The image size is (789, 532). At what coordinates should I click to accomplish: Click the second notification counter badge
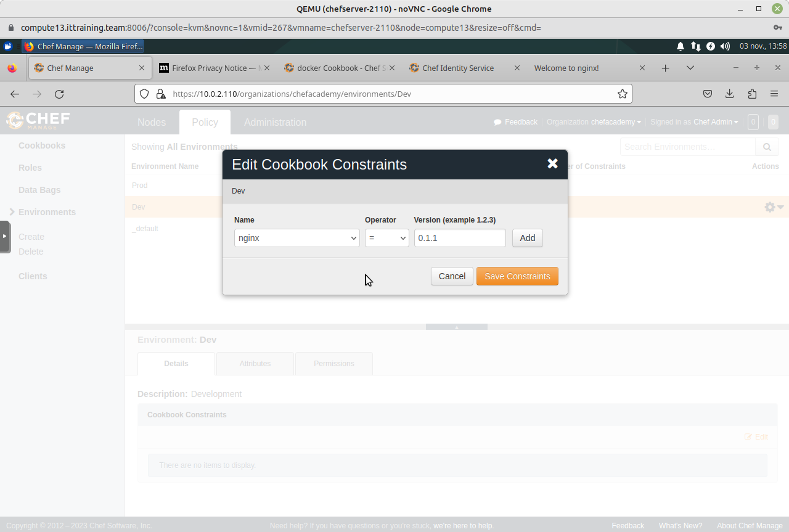[773, 122]
